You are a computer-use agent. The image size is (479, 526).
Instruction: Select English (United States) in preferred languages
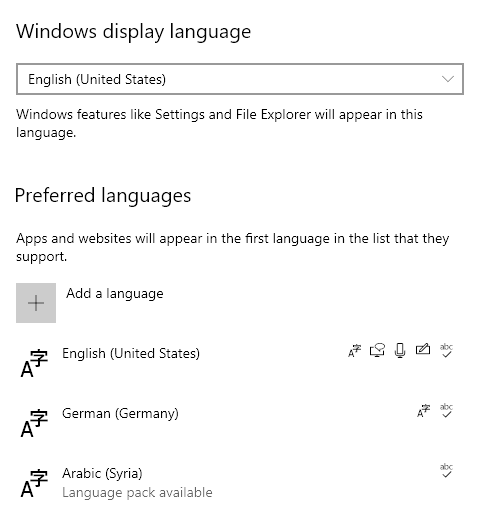pyautogui.click(x=237, y=363)
